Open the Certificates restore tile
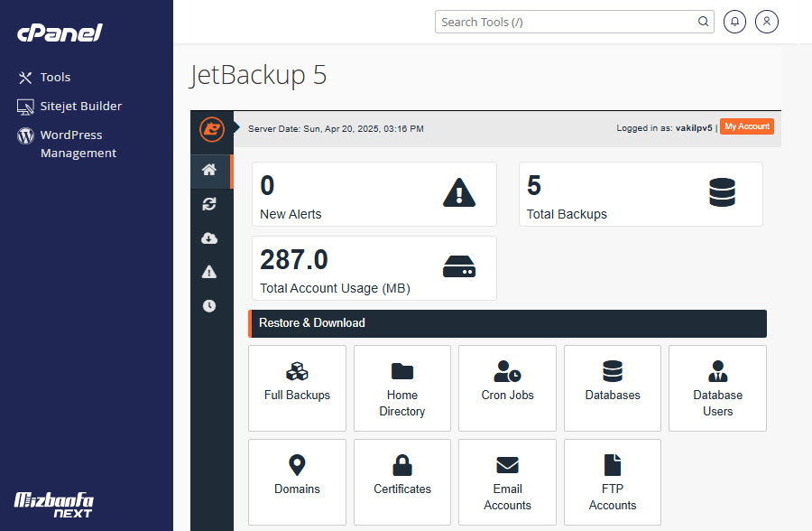The height and width of the screenshot is (531, 812). pos(402,482)
